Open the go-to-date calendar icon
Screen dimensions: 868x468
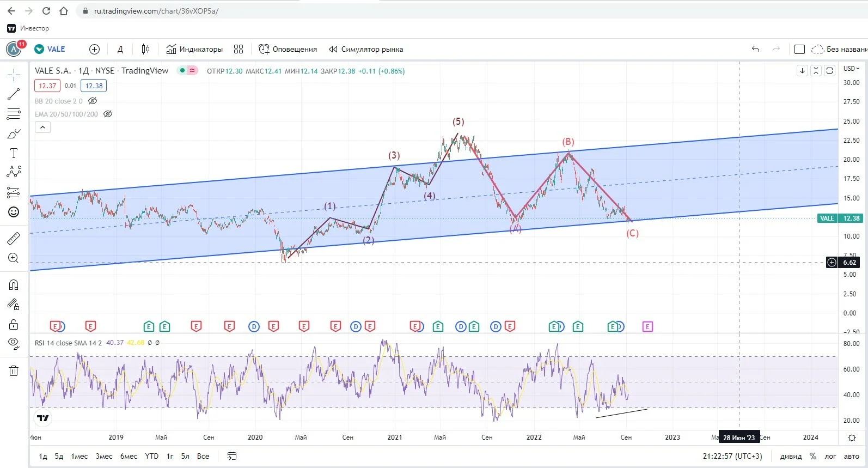coord(231,456)
